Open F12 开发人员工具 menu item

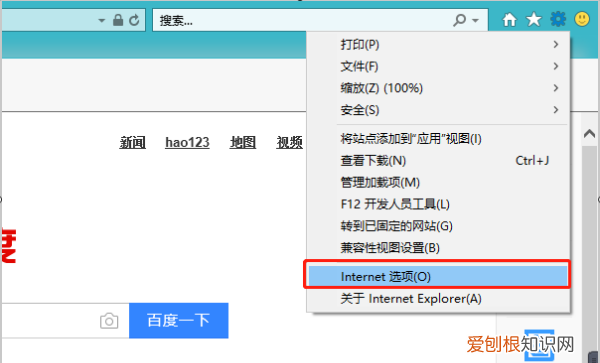(x=439, y=204)
